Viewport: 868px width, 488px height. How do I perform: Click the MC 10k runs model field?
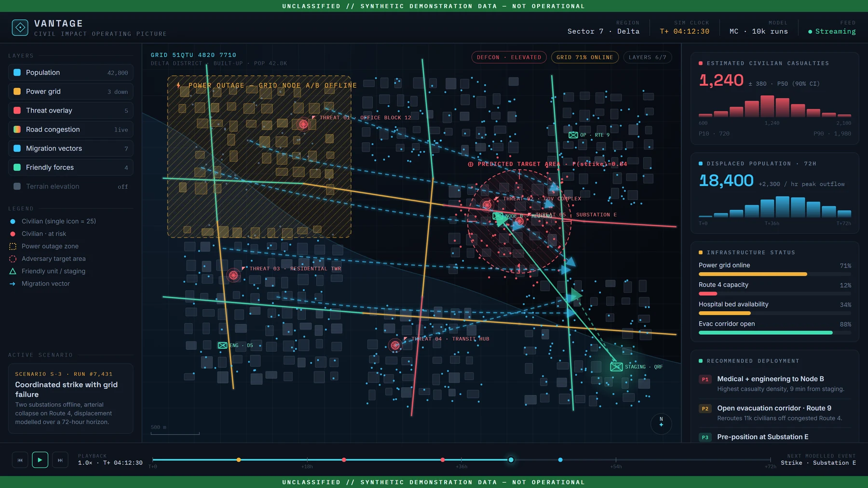(x=759, y=27)
